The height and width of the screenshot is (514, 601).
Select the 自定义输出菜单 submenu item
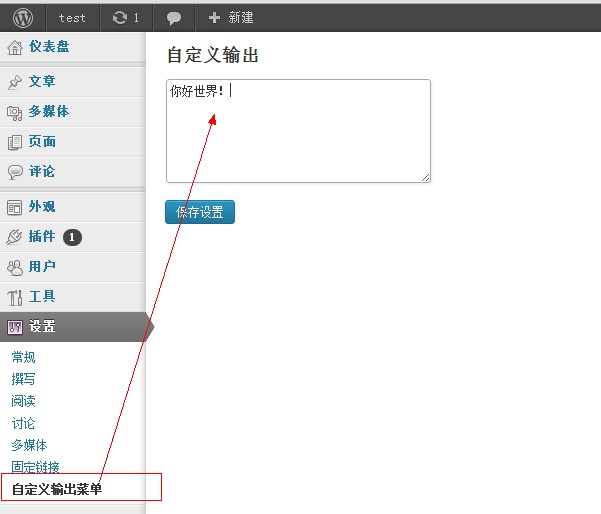click(56, 489)
